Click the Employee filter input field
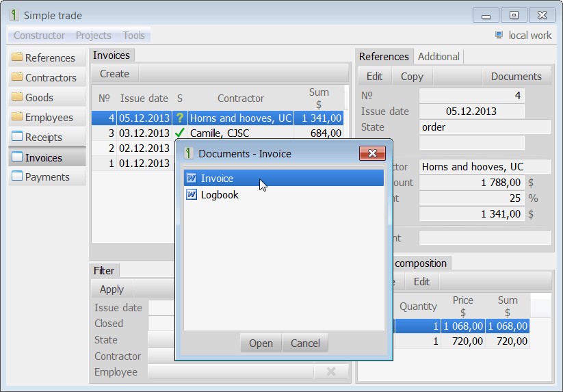This screenshot has width=563, height=392. pyautogui.click(x=231, y=371)
